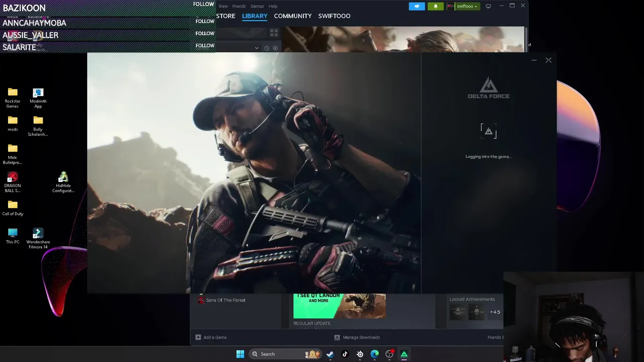Viewport: 644px width, 362px height.
Task: Open Manage Downloads in Steam
Action: [x=357, y=337]
